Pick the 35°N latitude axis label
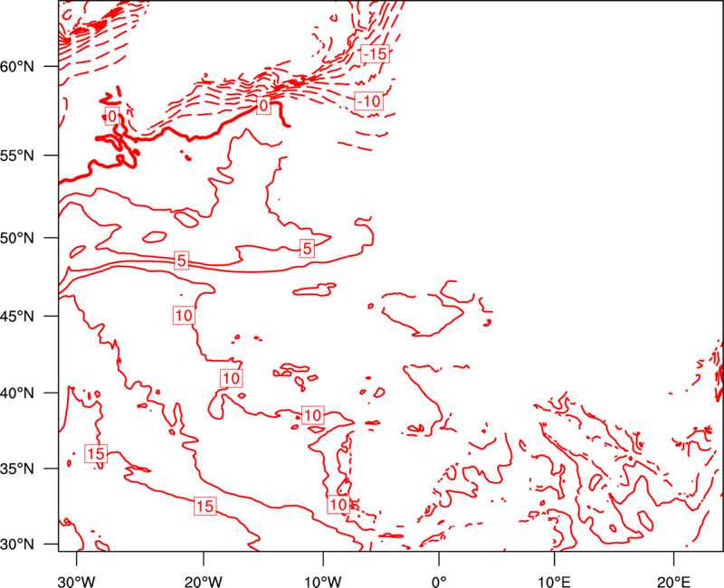This screenshot has width=724, height=588. tap(17, 469)
